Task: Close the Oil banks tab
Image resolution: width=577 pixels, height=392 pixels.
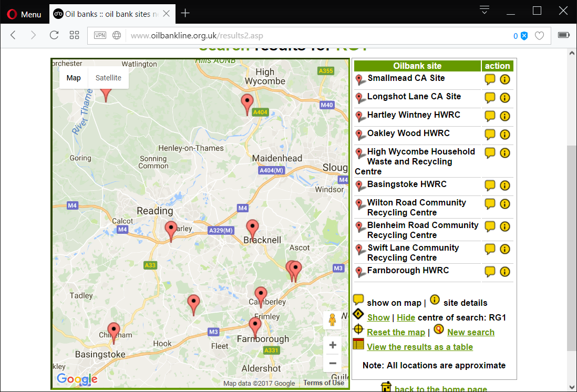Action: (x=167, y=14)
